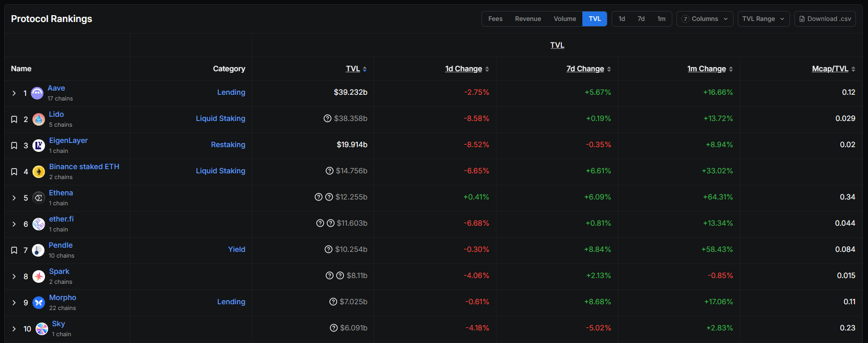The height and width of the screenshot is (343, 868).
Task: Expand the ether.fi row
Action: coord(14,224)
